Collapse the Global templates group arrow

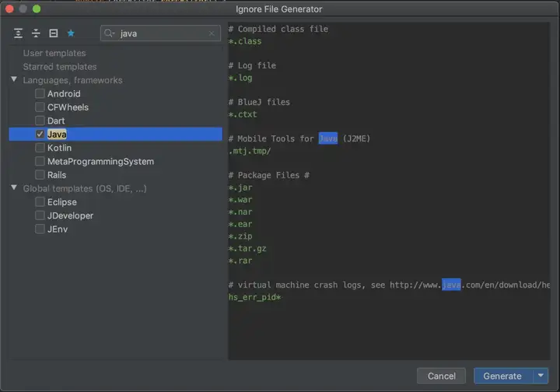click(x=14, y=187)
